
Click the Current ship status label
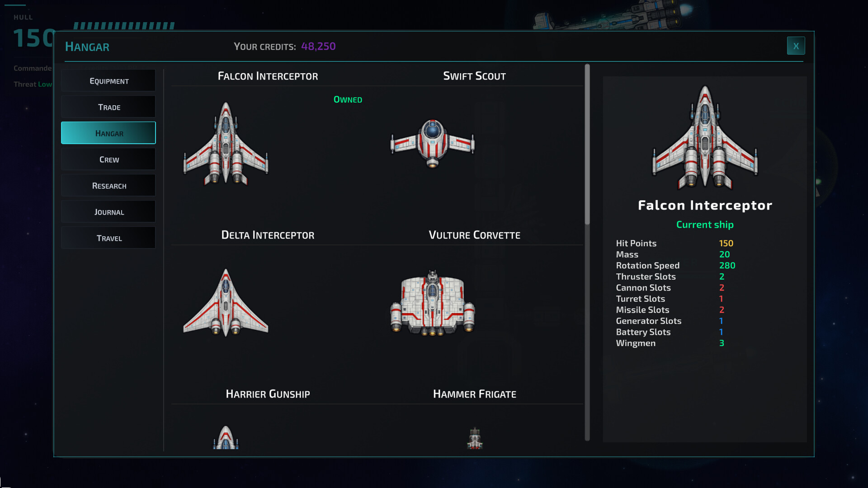(x=705, y=225)
